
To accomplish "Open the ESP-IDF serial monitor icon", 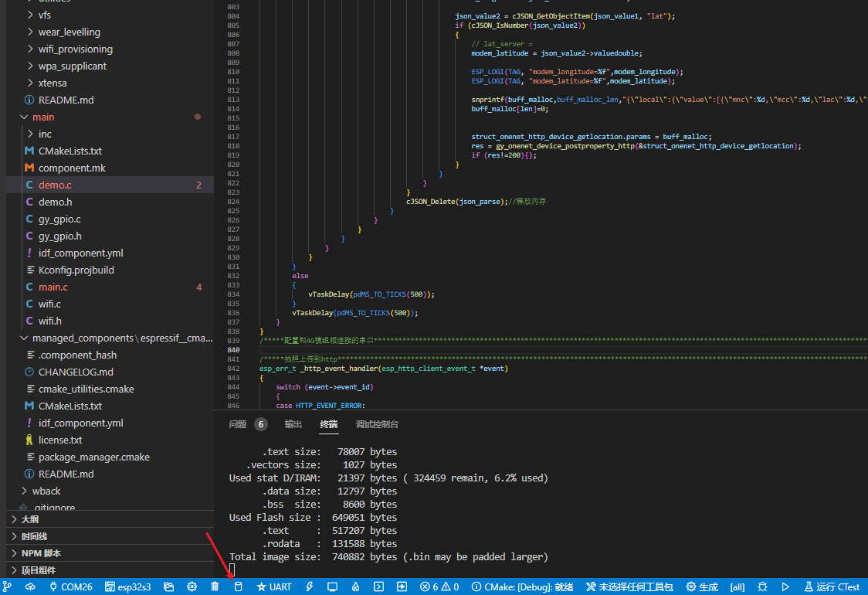I will tap(333, 586).
